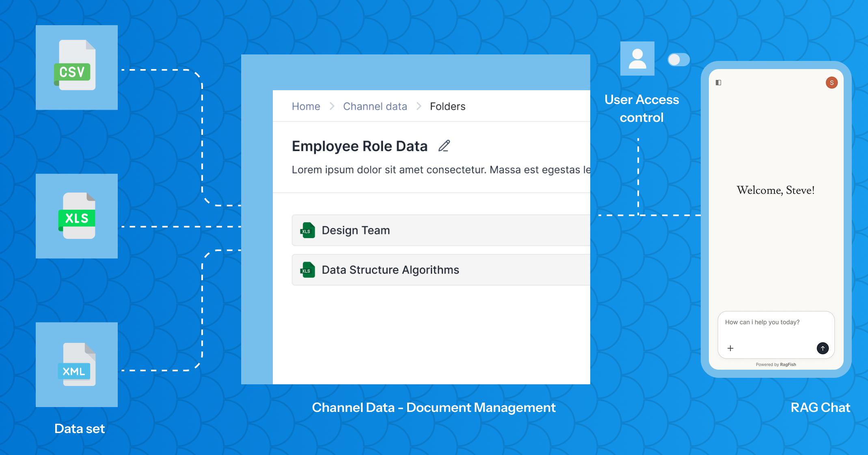Screen dimensions: 868x455
Task: Select the Folders breadcrumb
Action: [447, 106]
